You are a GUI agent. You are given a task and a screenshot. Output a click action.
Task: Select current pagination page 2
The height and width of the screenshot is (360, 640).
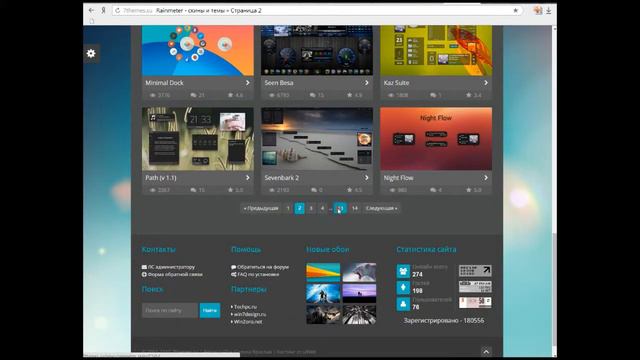pyautogui.click(x=300, y=208)
